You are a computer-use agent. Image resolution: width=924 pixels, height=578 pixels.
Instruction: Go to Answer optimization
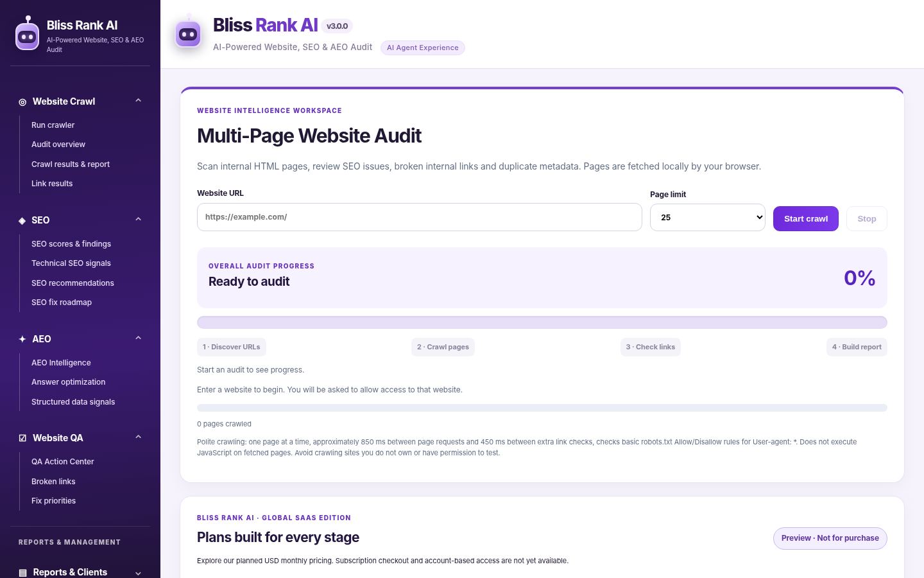coord(68,382)
